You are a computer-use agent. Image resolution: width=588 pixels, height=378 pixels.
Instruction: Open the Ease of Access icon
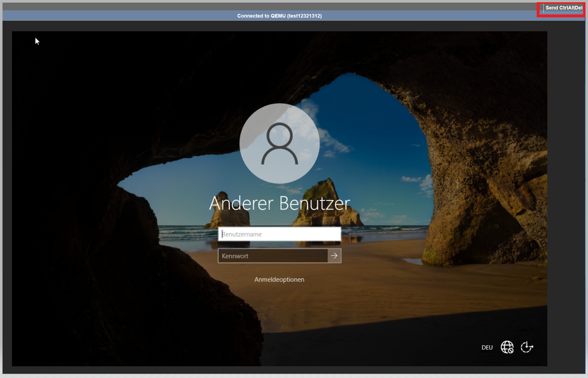point(527,347)
